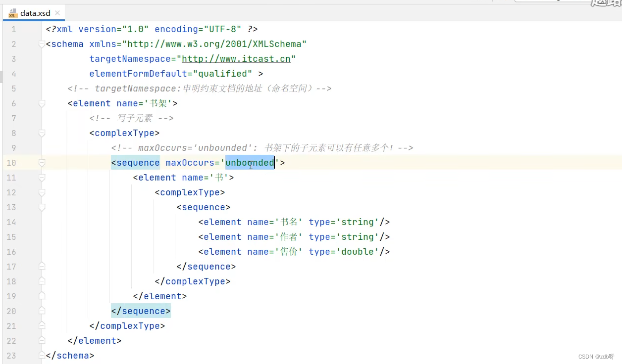Click the closing schema tag on line 23
622x364 pixels.
pos(70,356)
